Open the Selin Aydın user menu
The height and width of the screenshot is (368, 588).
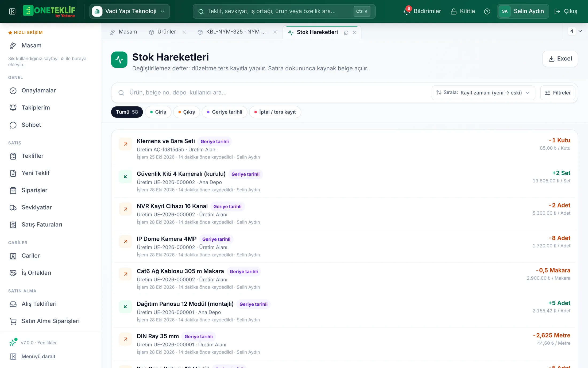523,11
